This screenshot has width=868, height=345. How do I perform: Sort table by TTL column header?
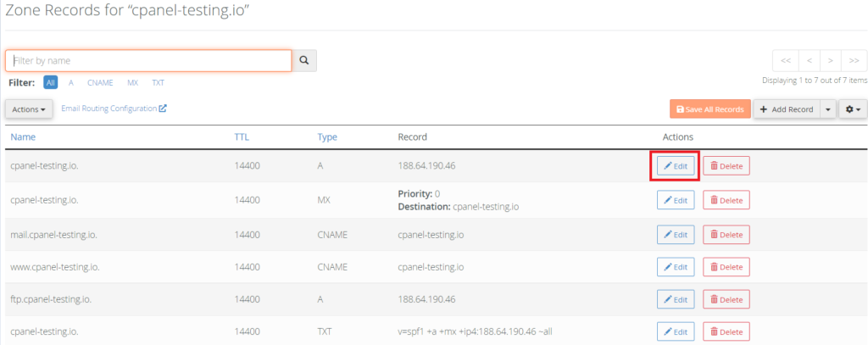(x=242, y=136)
